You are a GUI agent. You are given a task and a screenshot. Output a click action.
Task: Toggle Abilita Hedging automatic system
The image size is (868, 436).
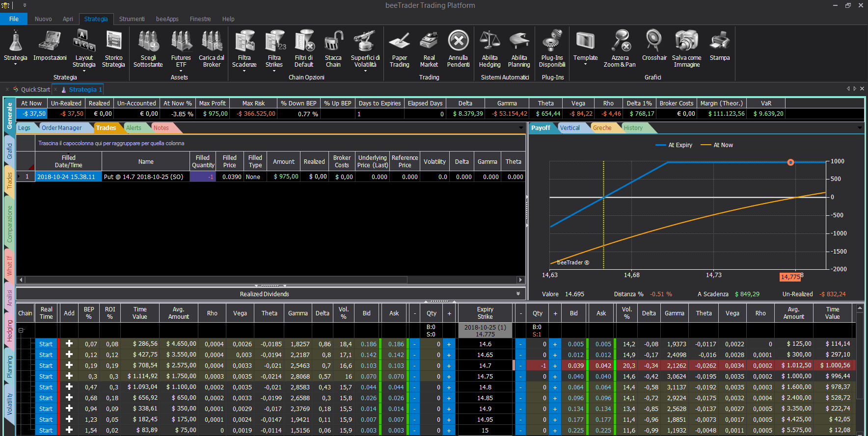pyautogui.click(x=489, y=49)
